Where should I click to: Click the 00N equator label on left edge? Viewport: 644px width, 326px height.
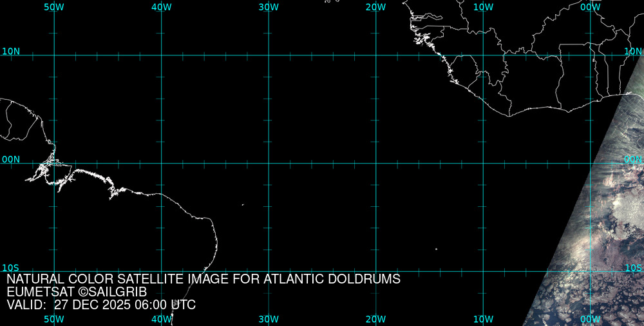pyautogui.click(x=10, y=159)
